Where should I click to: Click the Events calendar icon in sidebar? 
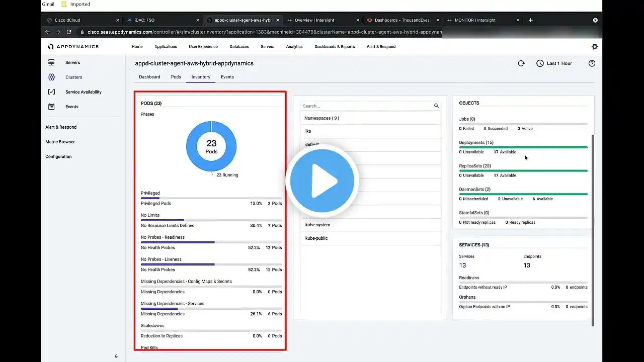[x=51, y=107]
